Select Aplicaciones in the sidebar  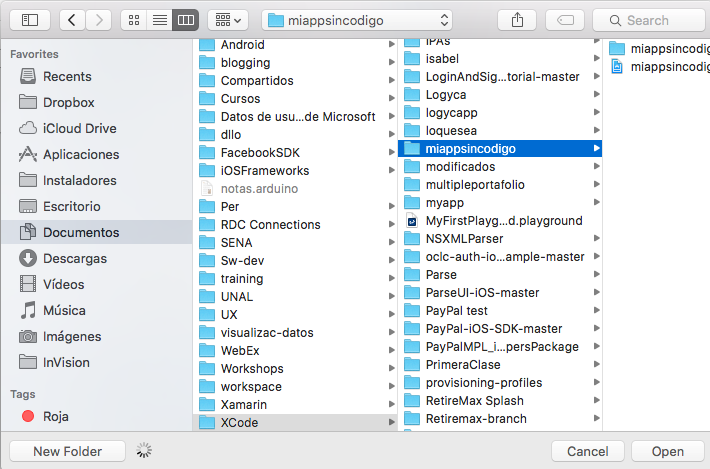(81, 154)
